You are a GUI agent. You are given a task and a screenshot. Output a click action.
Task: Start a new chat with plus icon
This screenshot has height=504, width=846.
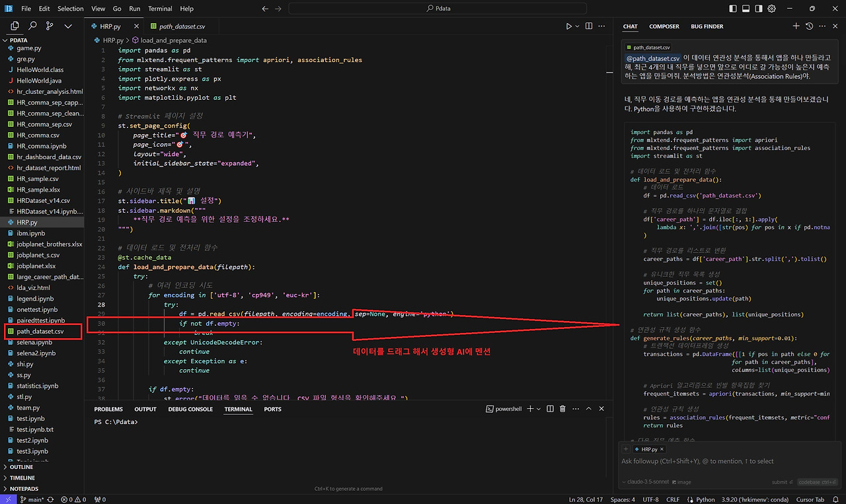[x=796, y=26]
